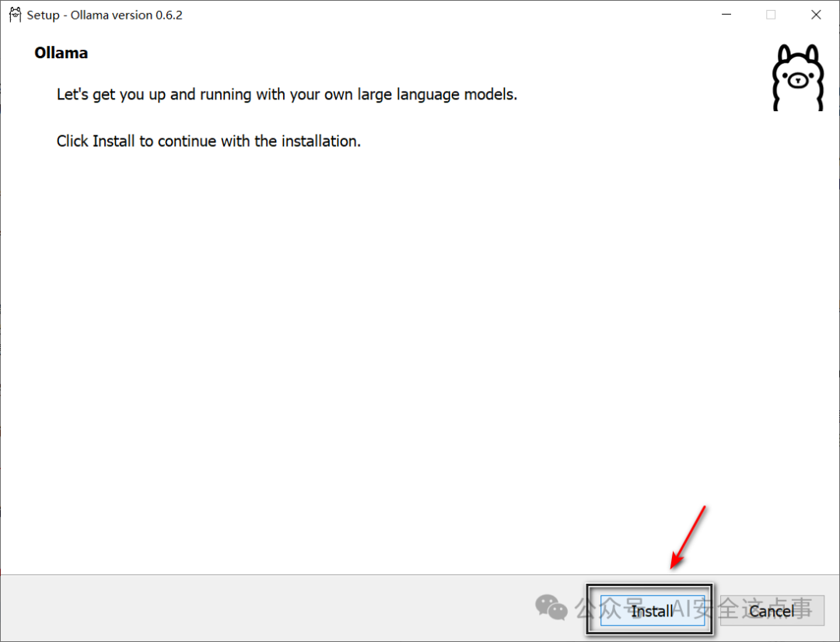
Task: Click the text "Click Install to continue with the installation."
Action: [x=209, y=141]
